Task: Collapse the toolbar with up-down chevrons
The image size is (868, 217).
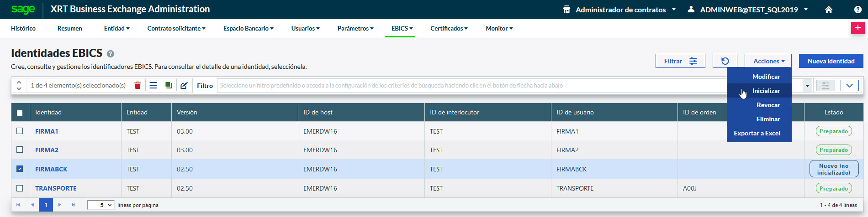Action: 19,85
